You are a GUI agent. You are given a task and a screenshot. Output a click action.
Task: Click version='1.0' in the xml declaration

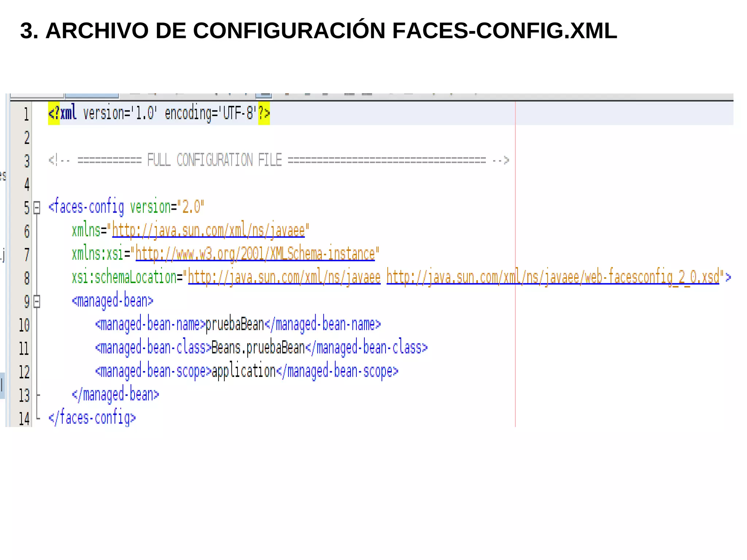120,113
